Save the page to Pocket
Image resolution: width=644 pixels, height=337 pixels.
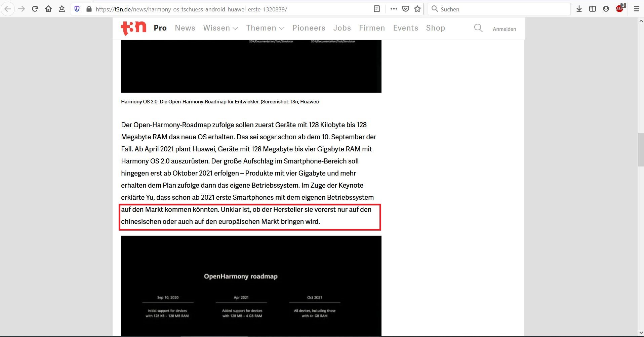(x=406, y=9)
